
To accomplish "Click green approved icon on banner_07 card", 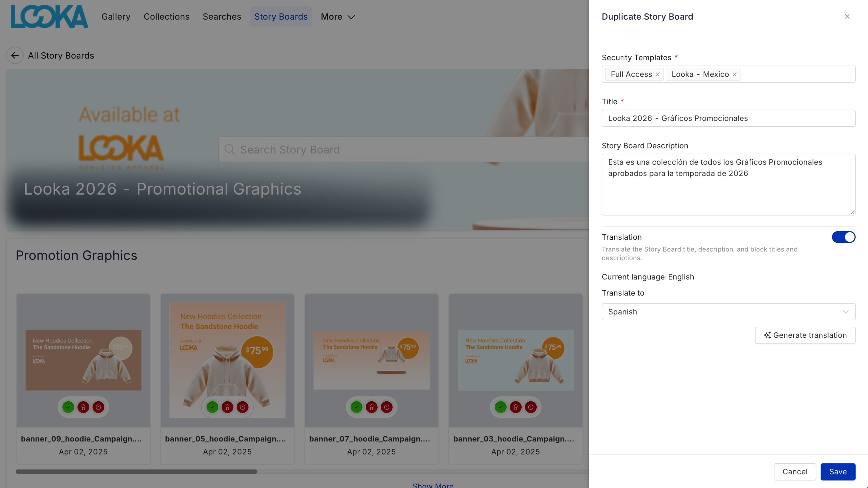I will coord(356,407).
